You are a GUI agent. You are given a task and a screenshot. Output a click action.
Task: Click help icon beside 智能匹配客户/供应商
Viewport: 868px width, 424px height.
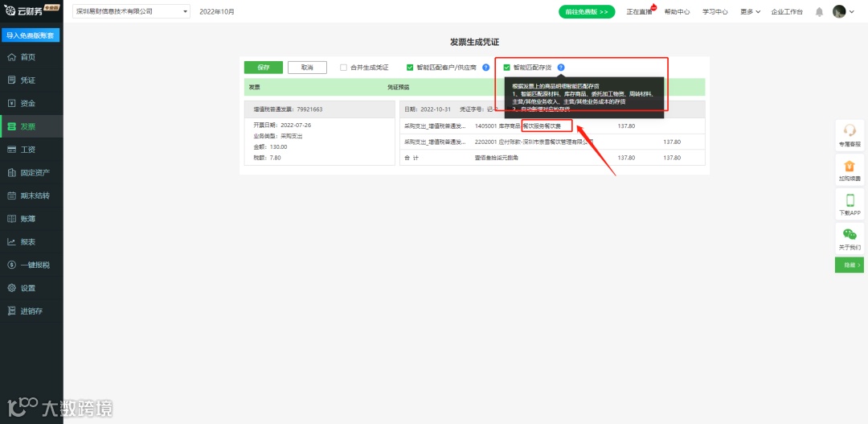[x=486, y=68]
